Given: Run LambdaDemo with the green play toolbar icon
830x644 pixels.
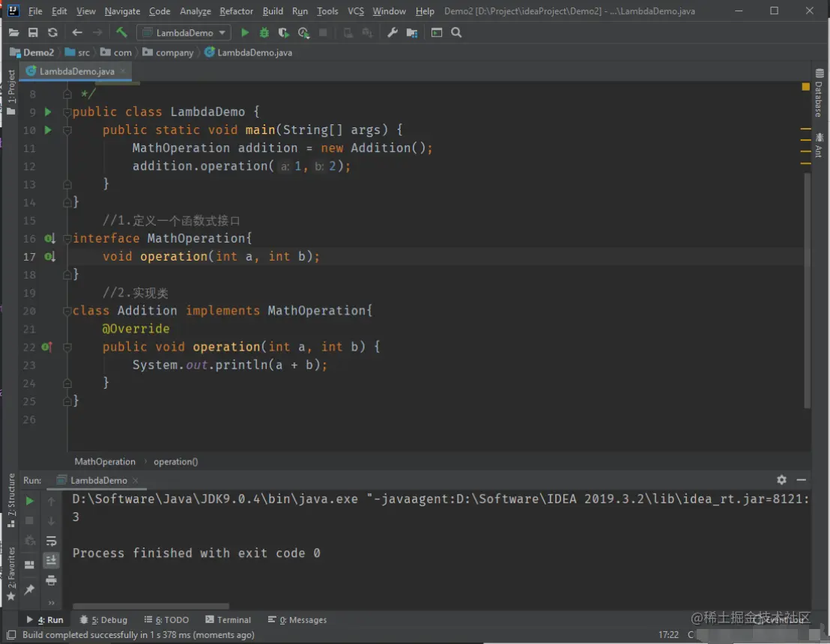Looking at the screenshot, I should coord(244,33).
